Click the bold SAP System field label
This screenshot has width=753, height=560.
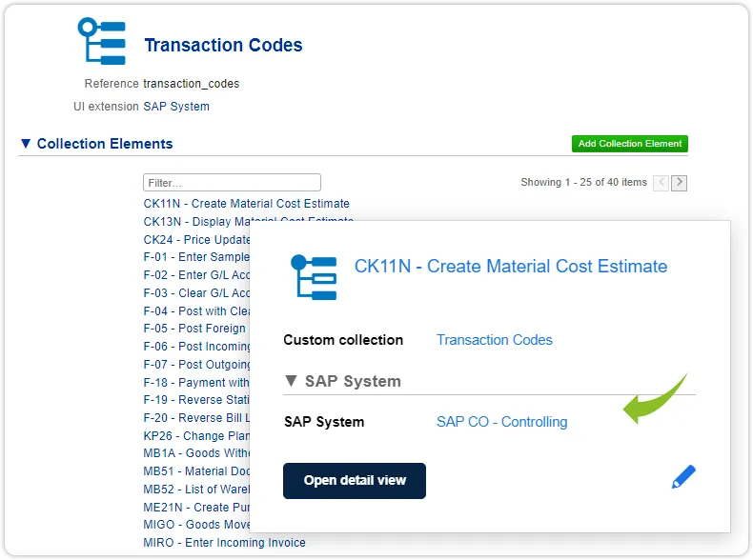point(324,422)
